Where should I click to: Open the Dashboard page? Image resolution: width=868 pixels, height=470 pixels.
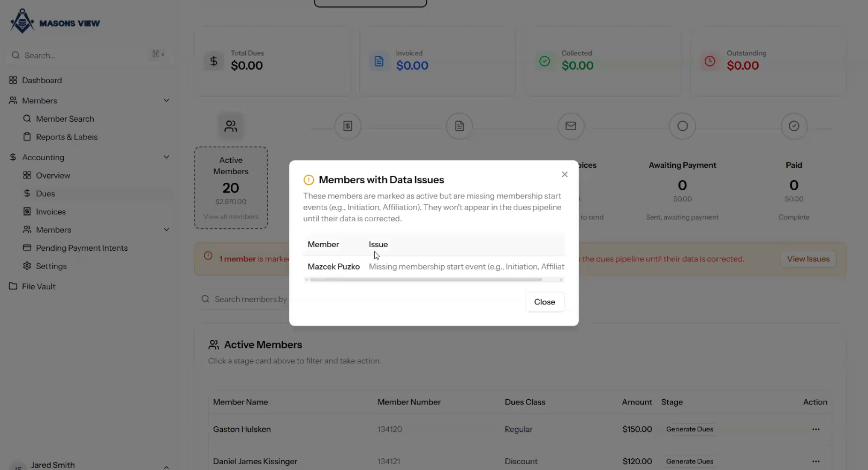[42, 80]
